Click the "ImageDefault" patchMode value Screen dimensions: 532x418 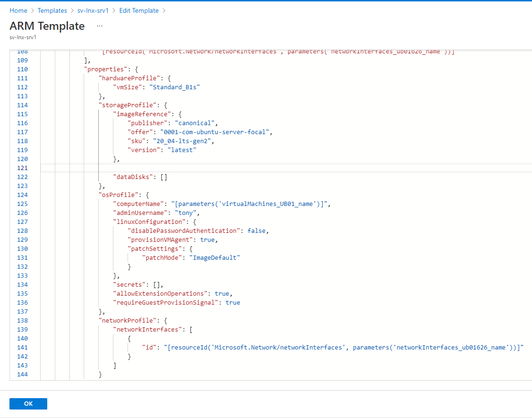click(x=215, y=258)
